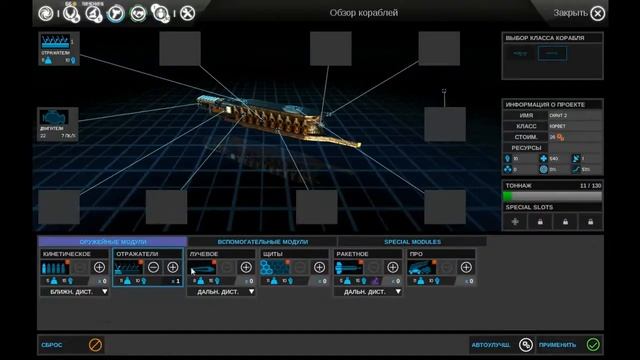
Task: Click the missile module icon
Action: pos(349,267)
